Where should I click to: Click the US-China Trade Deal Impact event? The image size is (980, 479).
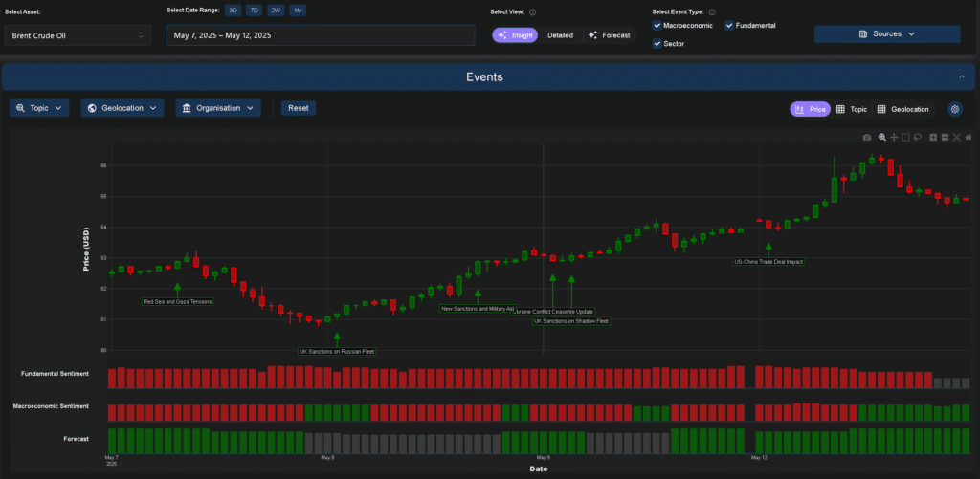(x=768, y=262)
